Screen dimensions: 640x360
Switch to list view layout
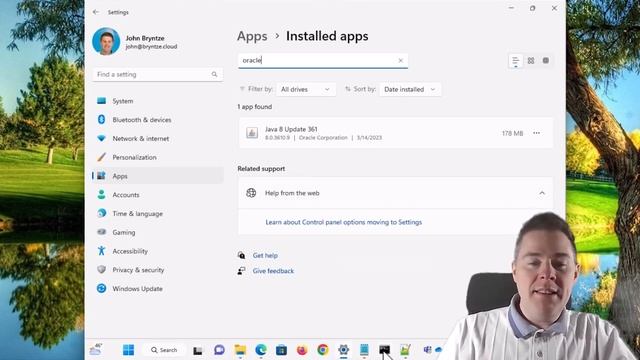(x=516, y=61)
